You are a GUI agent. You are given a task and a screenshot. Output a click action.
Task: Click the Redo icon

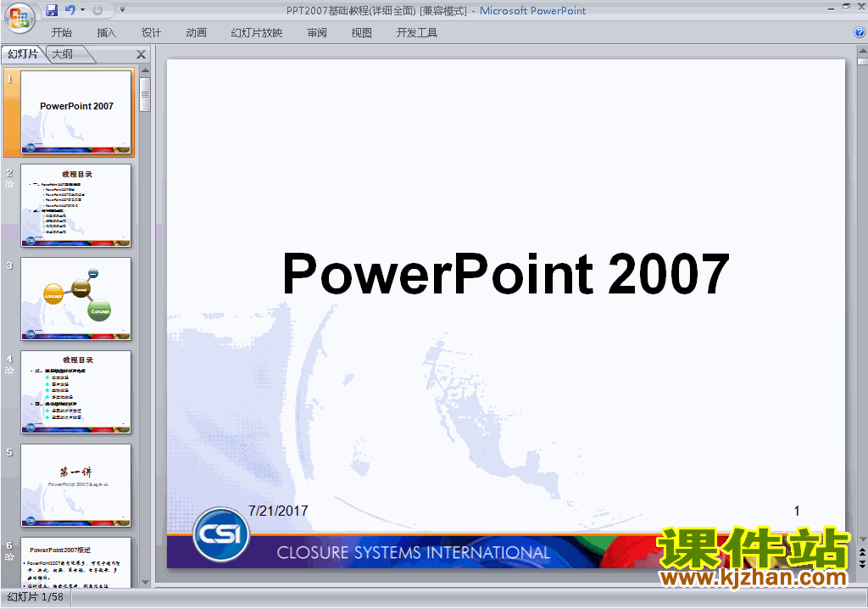coord(98,10)
